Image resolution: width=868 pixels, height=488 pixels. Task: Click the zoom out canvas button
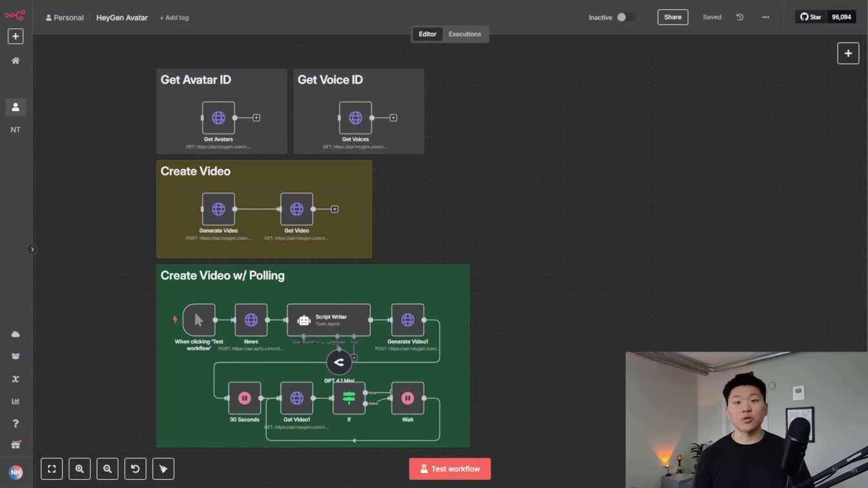click(107, 469)
